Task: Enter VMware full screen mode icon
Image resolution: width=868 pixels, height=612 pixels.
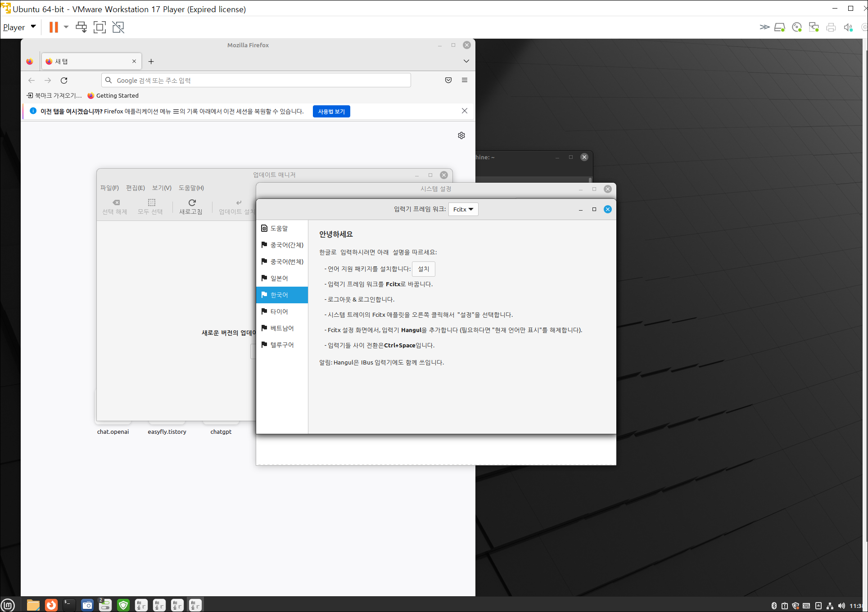Action: click(x=99, y=27)
